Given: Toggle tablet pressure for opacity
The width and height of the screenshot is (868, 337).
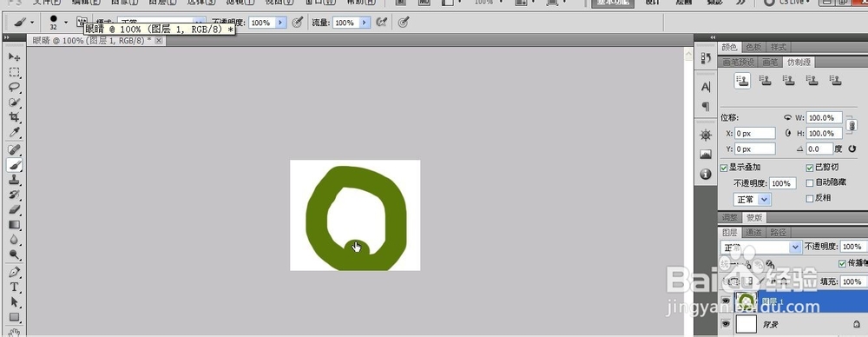Looking at the screenshot, I should (x=298, y=23).
